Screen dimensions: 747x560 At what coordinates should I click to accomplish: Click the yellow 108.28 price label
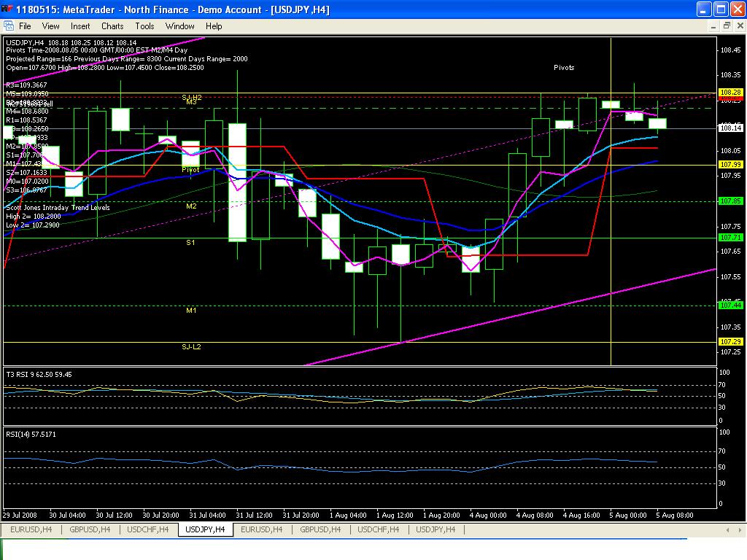click(x=730, y=93)
